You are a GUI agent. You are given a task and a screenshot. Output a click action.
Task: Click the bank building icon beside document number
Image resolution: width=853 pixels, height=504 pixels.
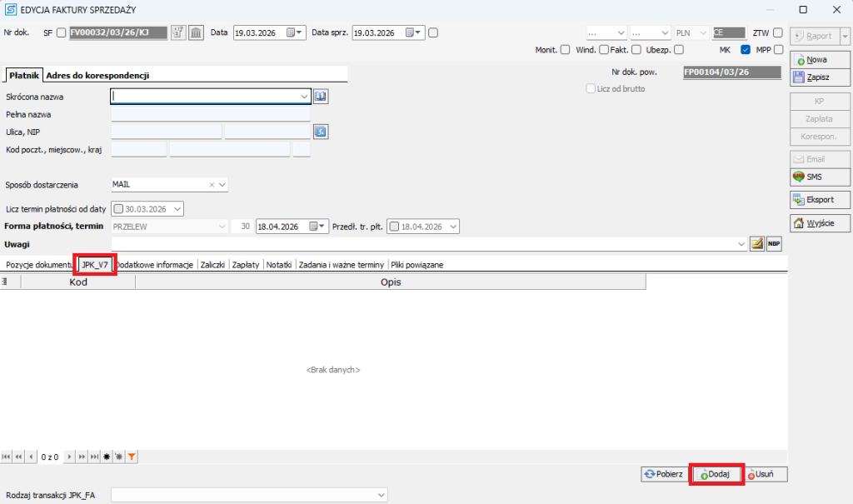(x=196, y=32)
